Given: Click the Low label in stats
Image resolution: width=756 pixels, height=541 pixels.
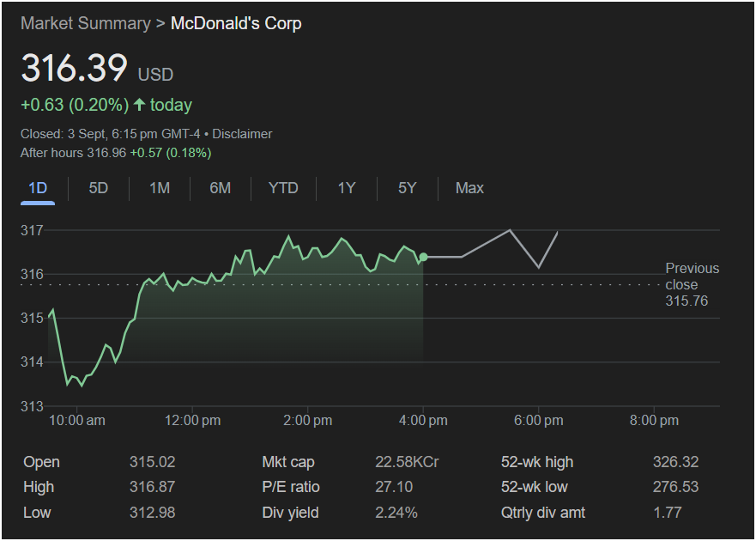Looking at the screenshot, I should (x=37, y=512).
